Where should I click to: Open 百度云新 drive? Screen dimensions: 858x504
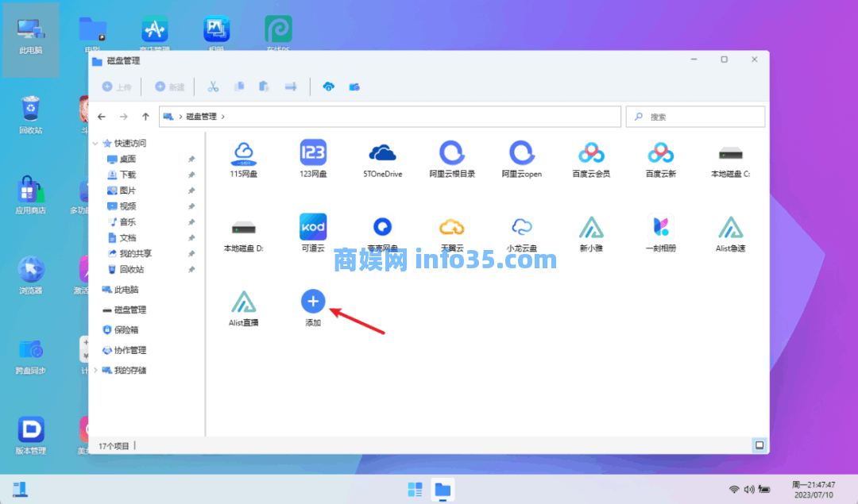[x=660, y=159]
